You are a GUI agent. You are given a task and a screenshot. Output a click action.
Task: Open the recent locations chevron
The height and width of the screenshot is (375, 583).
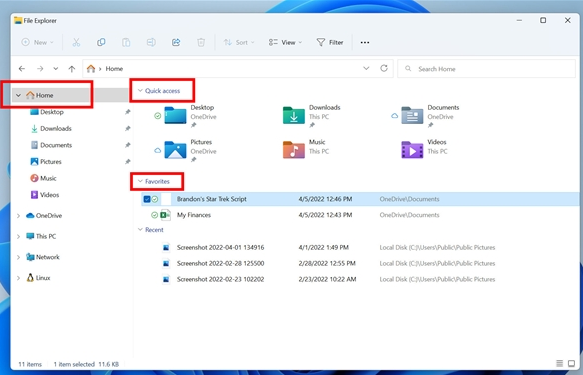(x=55, y=69)
